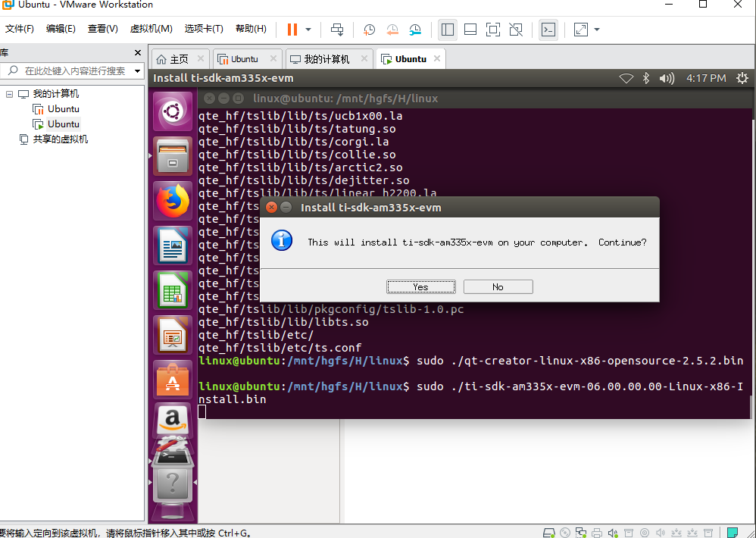This screenshot has height=538, width=756.
Task: Click the network adapter status icon
Action: [581, 533]
